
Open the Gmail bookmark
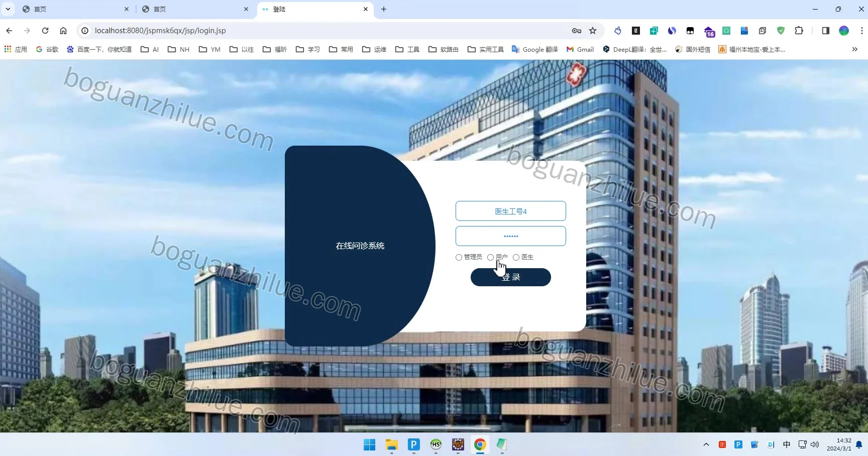pos(580,49)
